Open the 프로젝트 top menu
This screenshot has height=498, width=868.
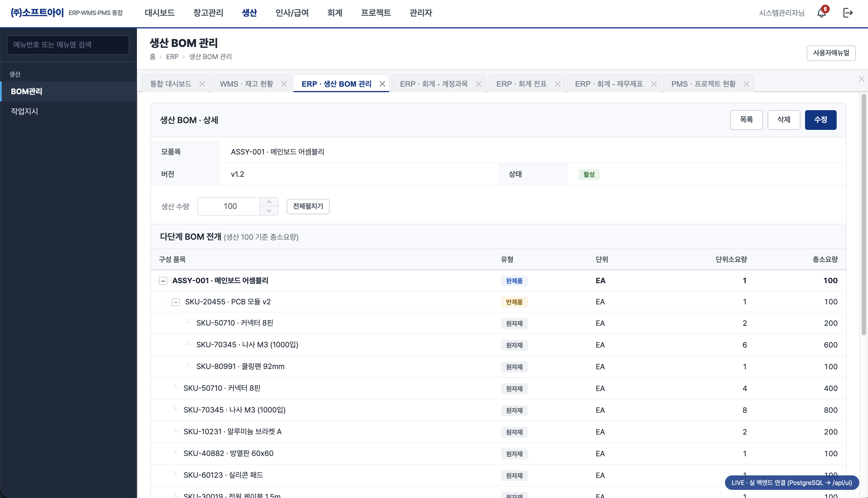coord(376,13)
